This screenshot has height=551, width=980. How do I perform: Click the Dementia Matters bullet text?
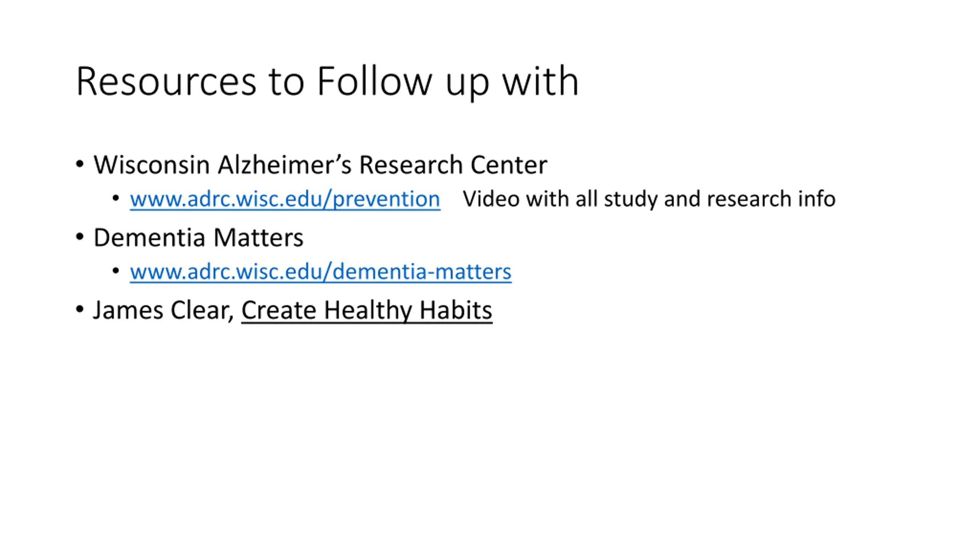tap(198, 238)
